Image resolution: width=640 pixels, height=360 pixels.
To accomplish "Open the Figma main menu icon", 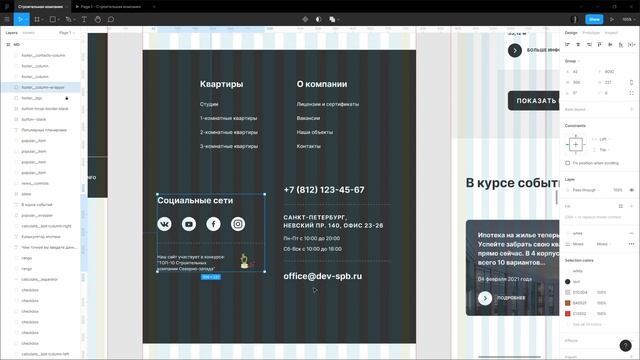I will pos(7,19).
